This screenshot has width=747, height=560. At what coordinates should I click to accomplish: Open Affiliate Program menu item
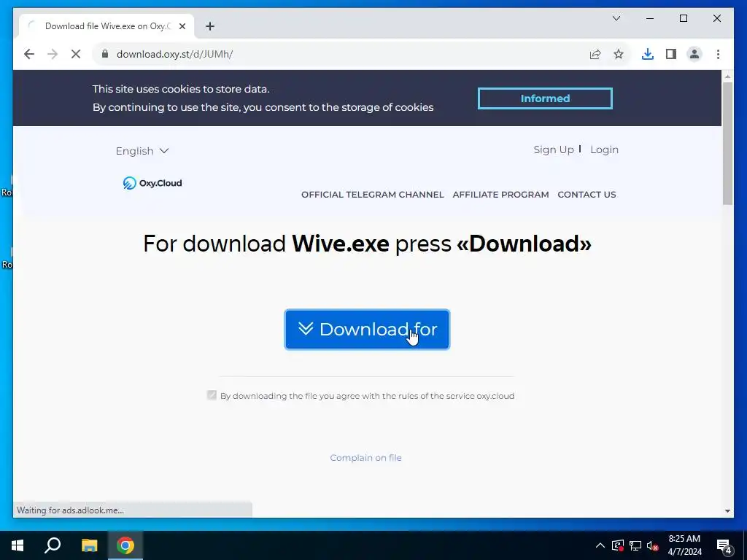(500, 194)
